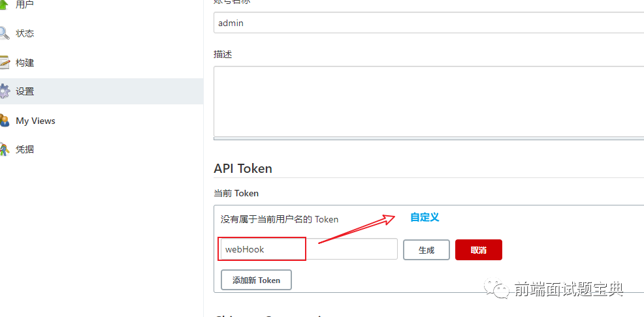Image resolution: width=644 pixels, height=317 pixels.
Task: Click the 生成 button
Action: (427, 250)
